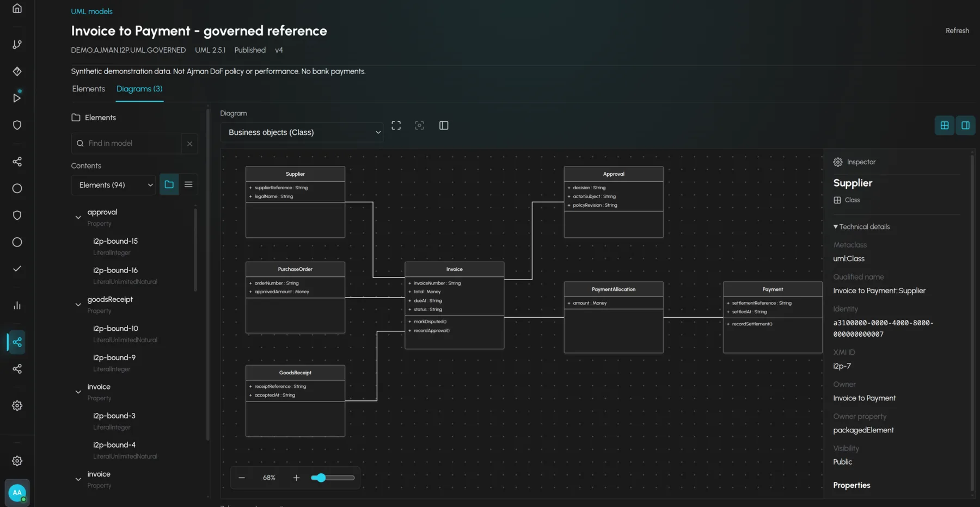
Task: Click the Inspector gear icon
Action: coord(838,162)
